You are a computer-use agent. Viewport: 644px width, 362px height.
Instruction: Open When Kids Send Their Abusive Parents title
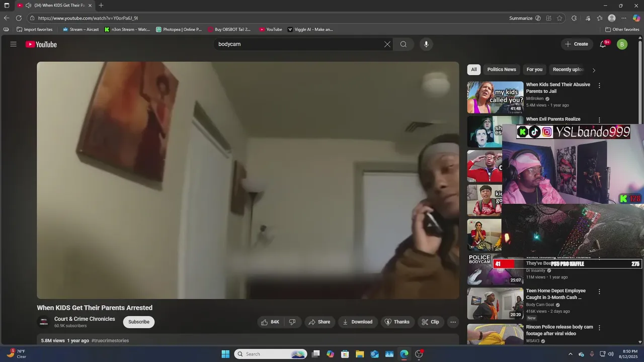pyautogui.click(x=558, y=88)
